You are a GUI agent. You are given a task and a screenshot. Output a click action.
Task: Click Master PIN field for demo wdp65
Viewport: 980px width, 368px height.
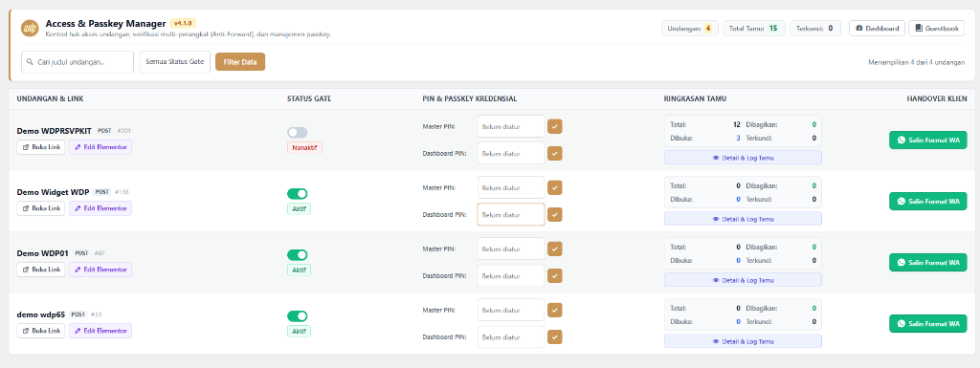tap(511, 310)
